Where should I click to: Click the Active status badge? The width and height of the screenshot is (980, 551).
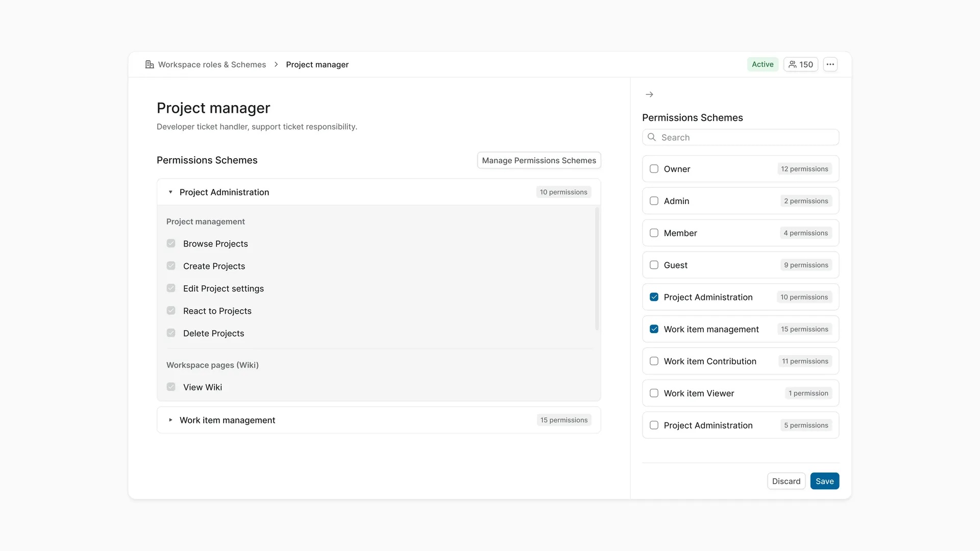tap(763, 64)
